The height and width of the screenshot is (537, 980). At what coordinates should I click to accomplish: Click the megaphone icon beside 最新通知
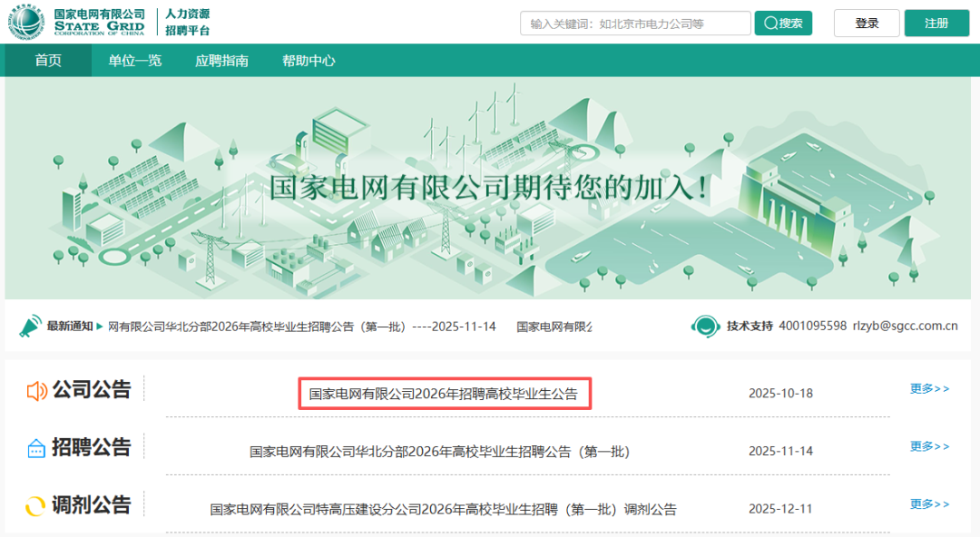tap(28, 326)
